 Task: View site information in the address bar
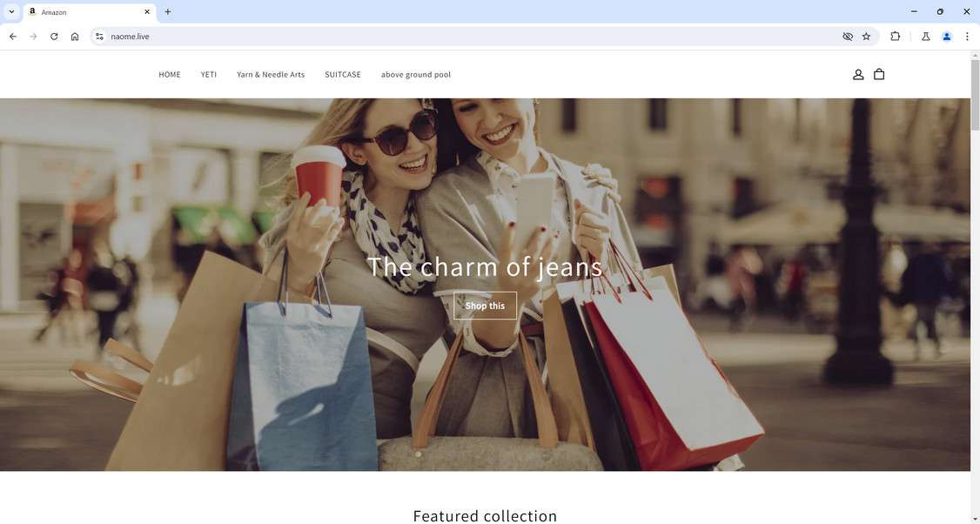[98, 37]
